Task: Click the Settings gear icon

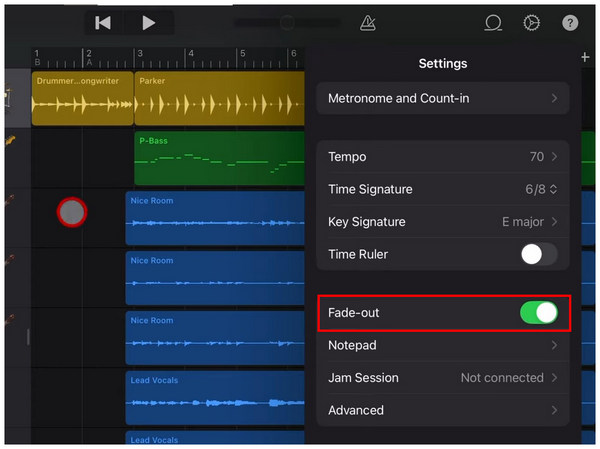Action: pyautogui.click(x=531, y=22)
